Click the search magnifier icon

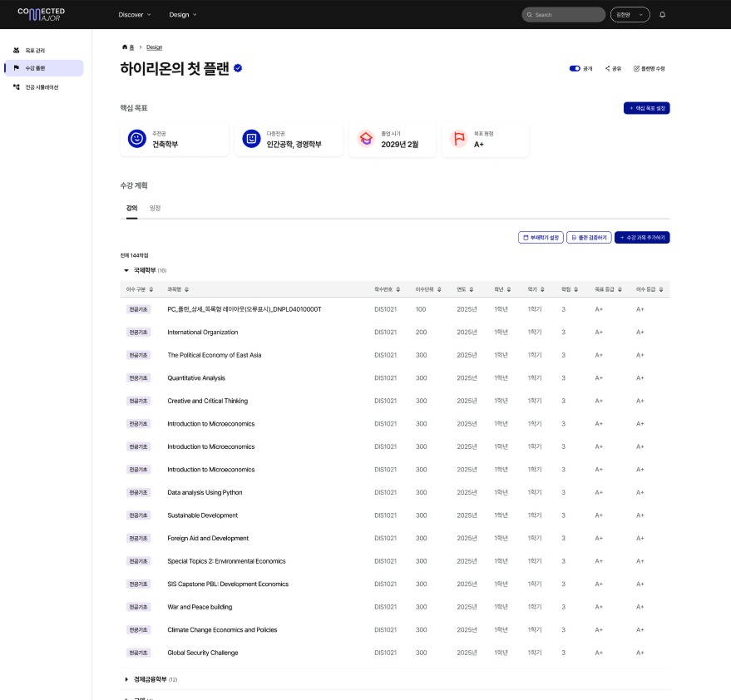[x=530, y=15]
